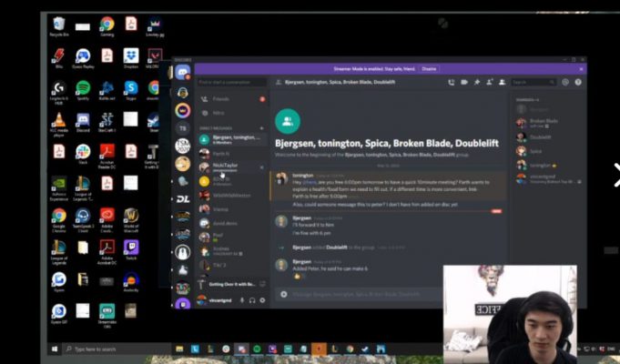Click Doublelift name in added-to-group message
620x364 pixels.
click(337, 248)
